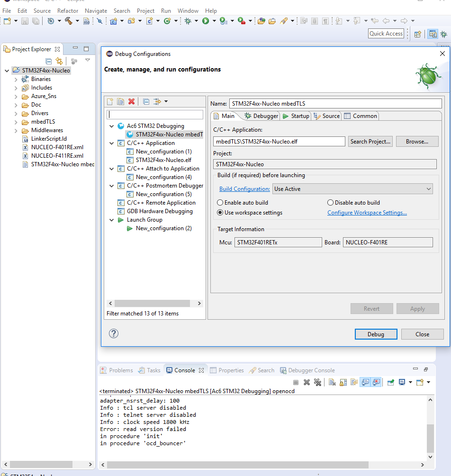Image resolution: width=451 pixels, height=476 pixels.
Task: Open the Build Configuration dropdown
Action: (353, 189)
